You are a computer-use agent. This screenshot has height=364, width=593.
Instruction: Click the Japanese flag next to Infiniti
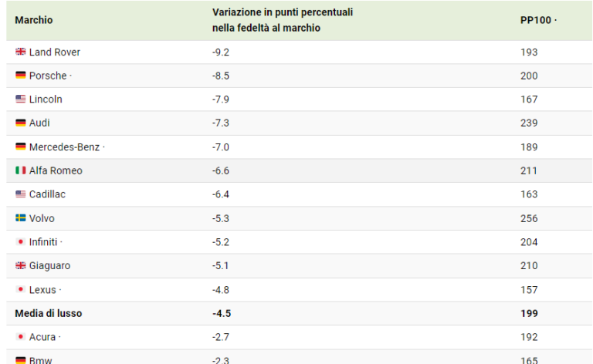[20, 241]
